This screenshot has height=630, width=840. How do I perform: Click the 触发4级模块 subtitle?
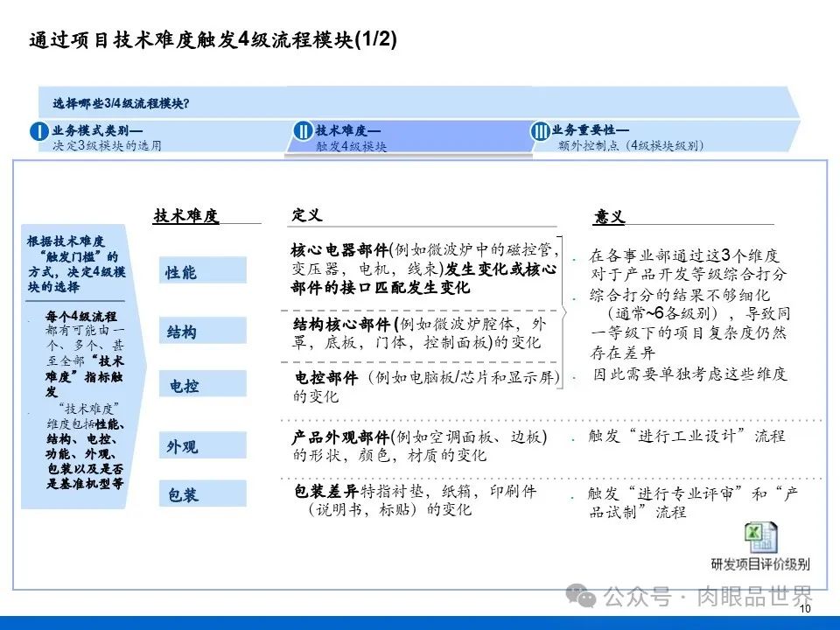(351, 146)
